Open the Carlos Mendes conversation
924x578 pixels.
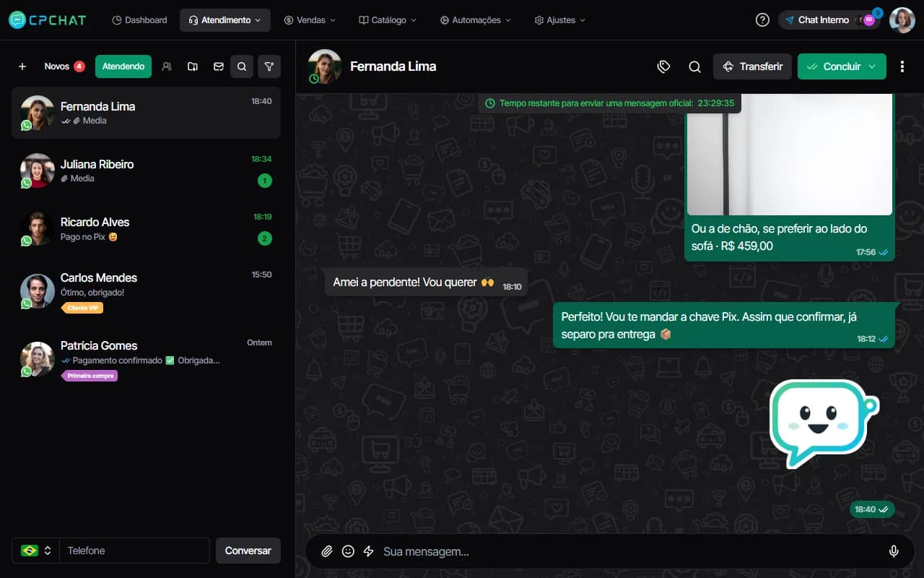click(x=146, y=290)
